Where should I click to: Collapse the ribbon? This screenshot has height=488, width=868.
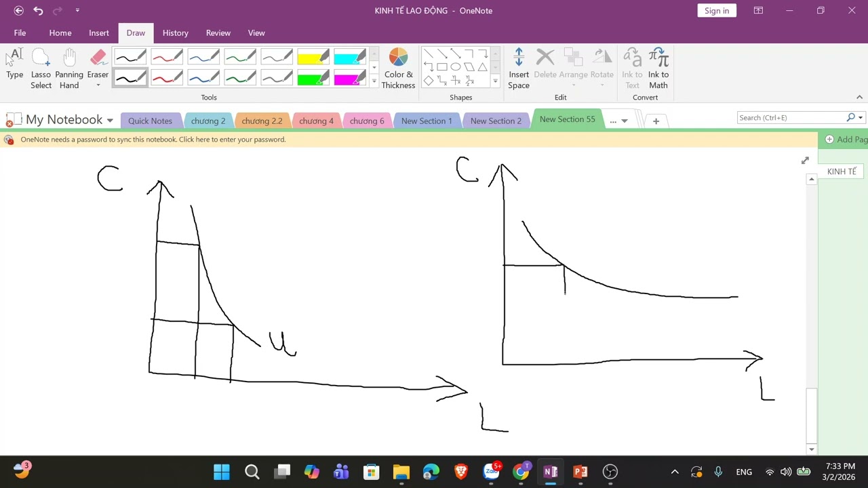pos(859,97)
